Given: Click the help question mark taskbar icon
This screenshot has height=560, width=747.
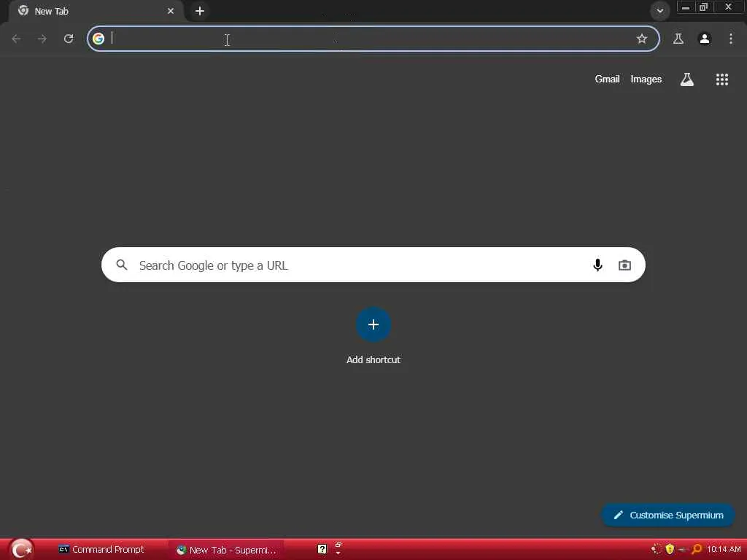Looking at the screenshot, I should 322,550.
